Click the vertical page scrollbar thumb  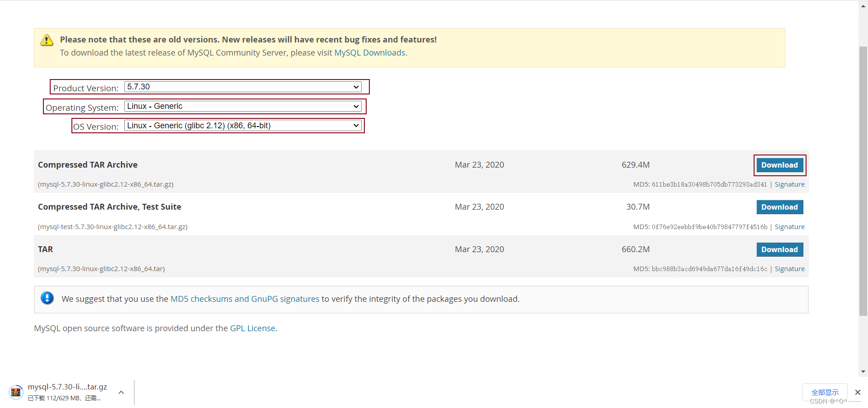[863, 181]
